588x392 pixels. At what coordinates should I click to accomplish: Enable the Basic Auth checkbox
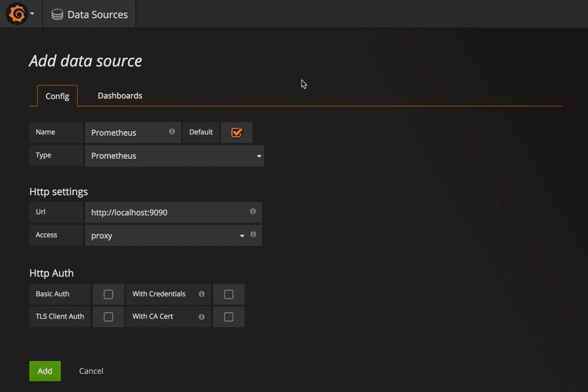pyautogui.click(x=108, y=294)
